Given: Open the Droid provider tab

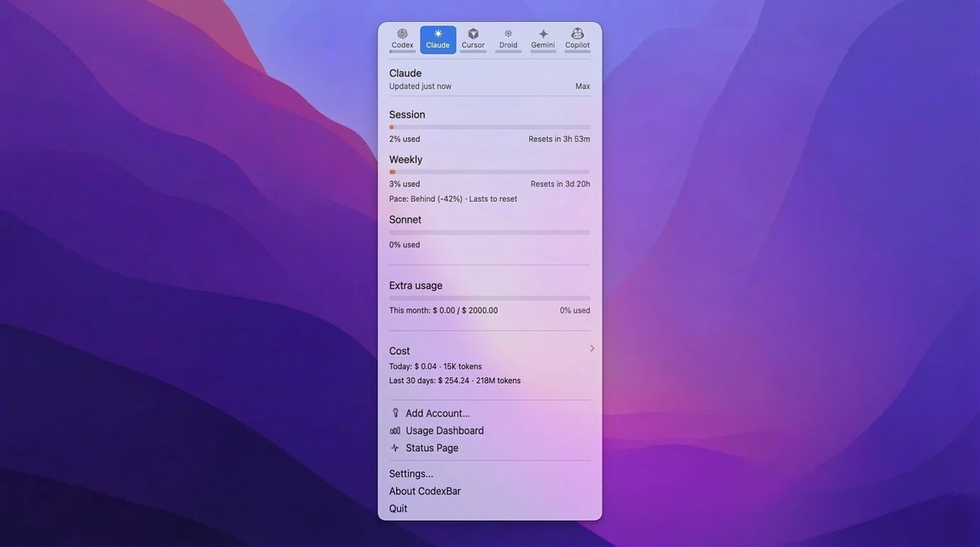Looking at the screenshot, I should [x=508, y=40].
